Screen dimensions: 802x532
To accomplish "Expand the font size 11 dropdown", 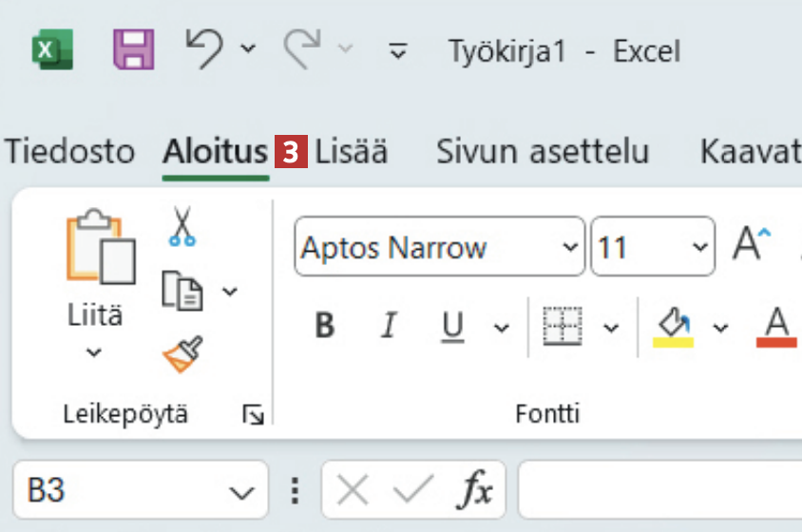I will (700, 248).
